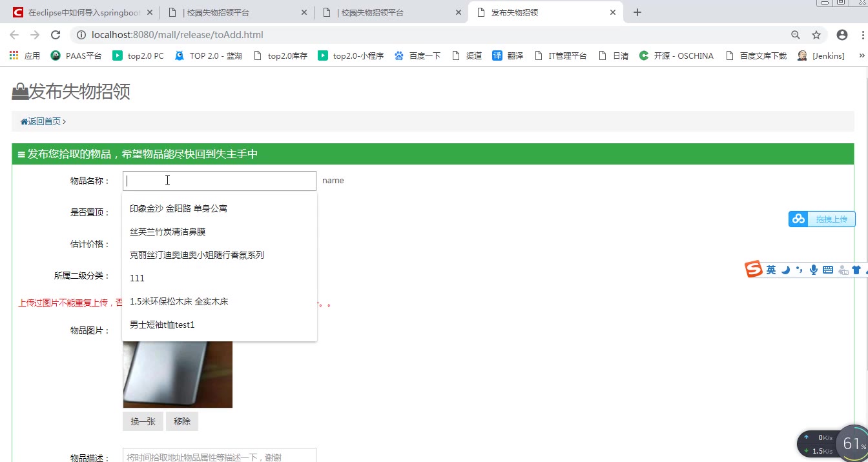
Task: Open a new browser tab
Action: tap(637, 12)
